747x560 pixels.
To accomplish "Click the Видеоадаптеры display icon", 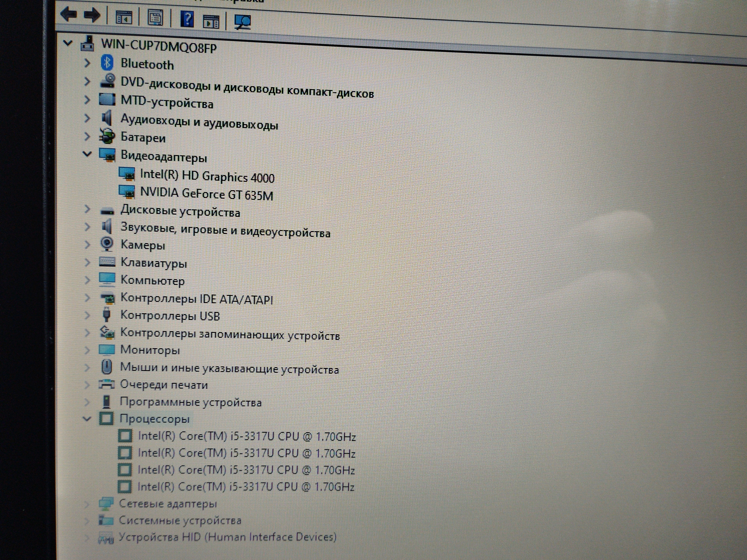I will (x=107, y=154).
